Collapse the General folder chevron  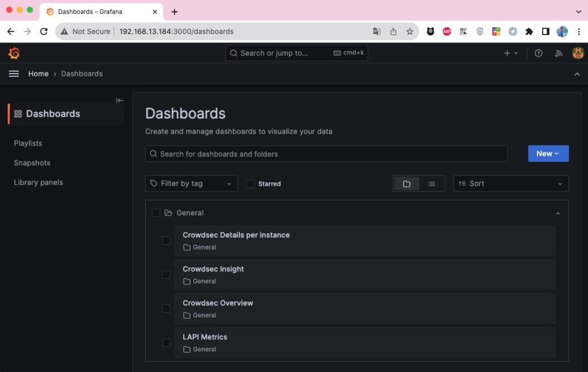tap(558, 213)
